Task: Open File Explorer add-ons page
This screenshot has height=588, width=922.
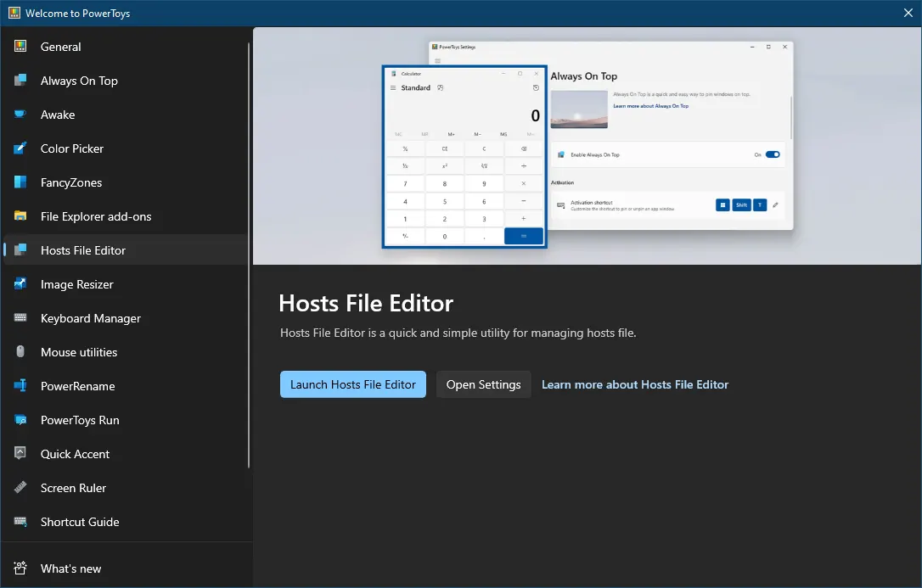Action: (126, 216)
